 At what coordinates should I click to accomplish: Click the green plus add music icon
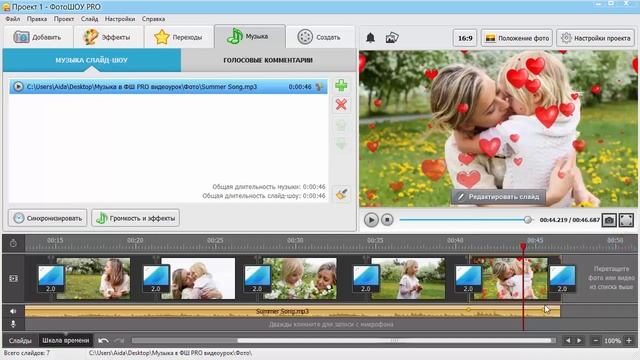tap(341, 86)
